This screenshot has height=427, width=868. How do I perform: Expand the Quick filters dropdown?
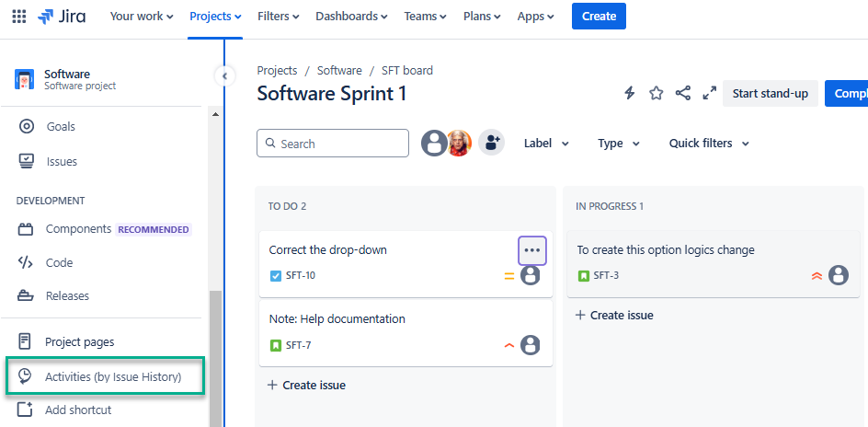click(x=708, y=144)
